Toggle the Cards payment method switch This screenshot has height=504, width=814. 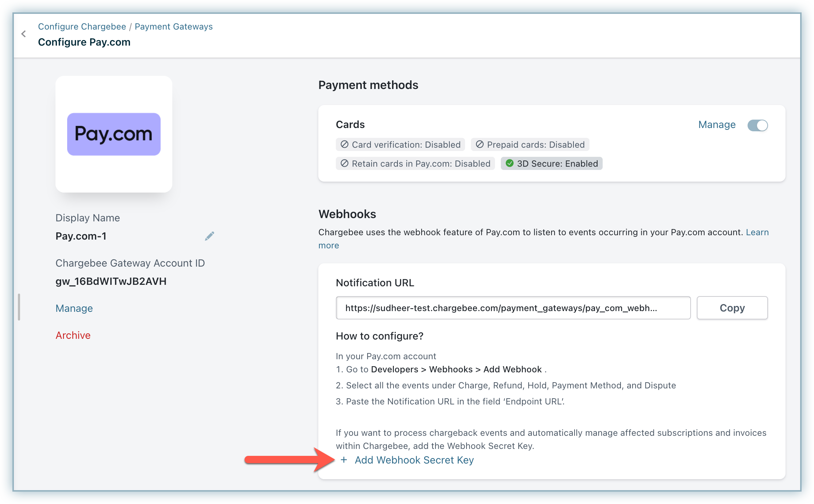(757, 125)
